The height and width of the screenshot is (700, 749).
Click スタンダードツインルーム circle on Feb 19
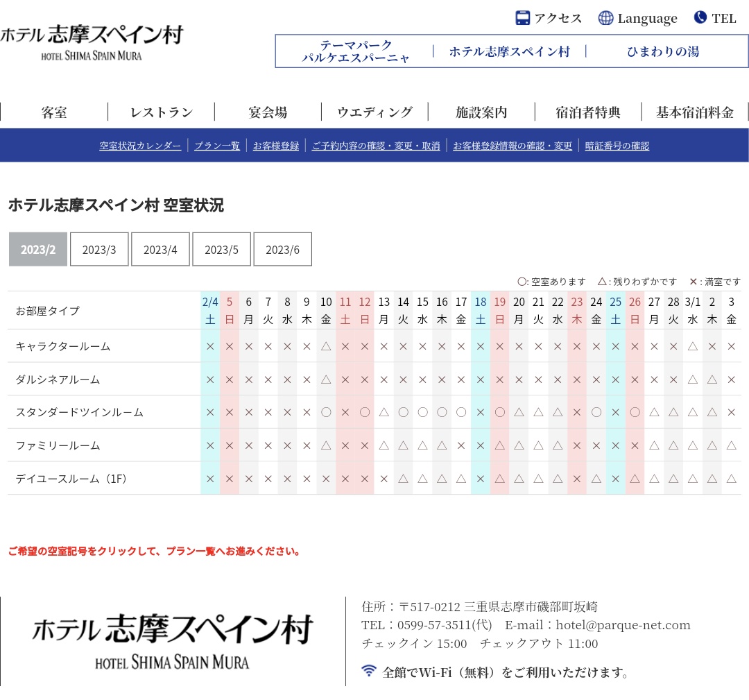(x=499, y=412)
